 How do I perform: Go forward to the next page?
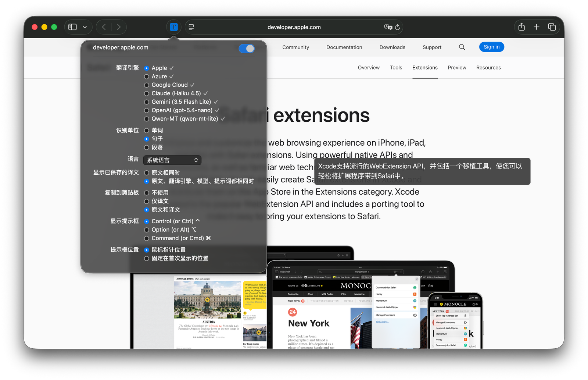tap(119, 27)
